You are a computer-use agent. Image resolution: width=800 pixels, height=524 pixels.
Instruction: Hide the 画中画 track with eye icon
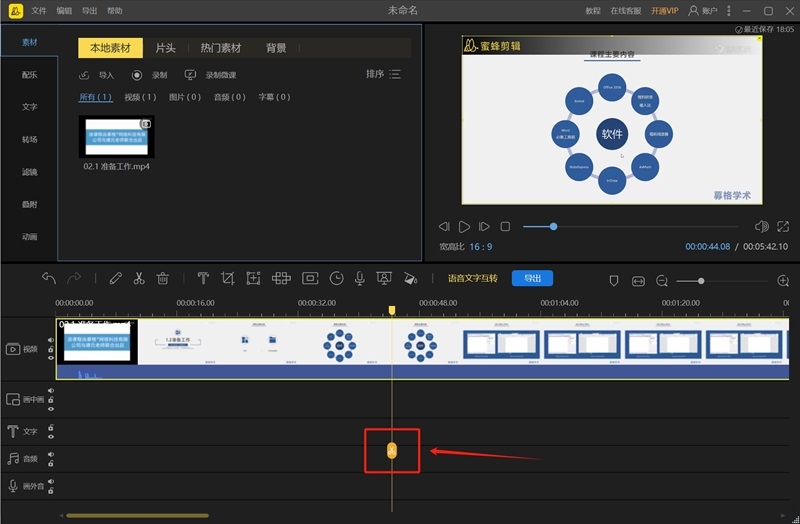51,407
